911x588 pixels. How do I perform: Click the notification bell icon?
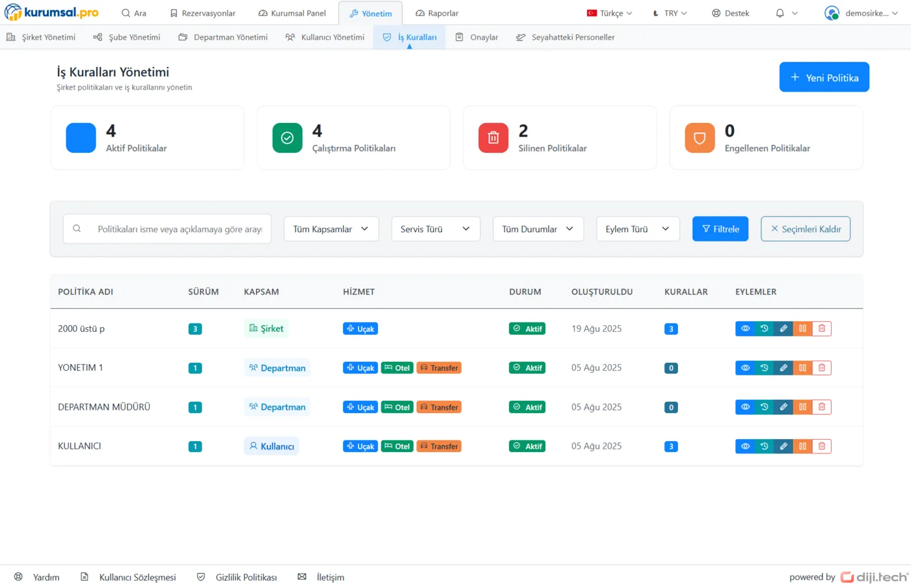point(780,13)
